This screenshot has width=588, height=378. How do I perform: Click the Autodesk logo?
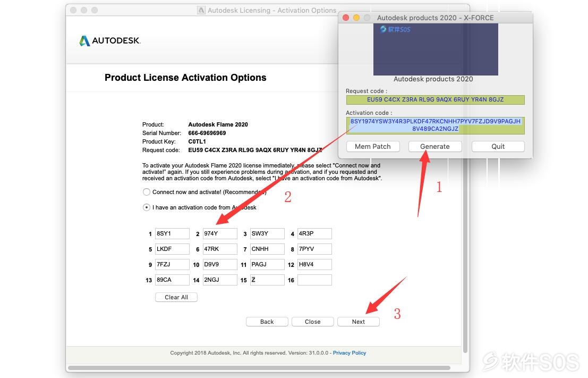coord(110,40)
